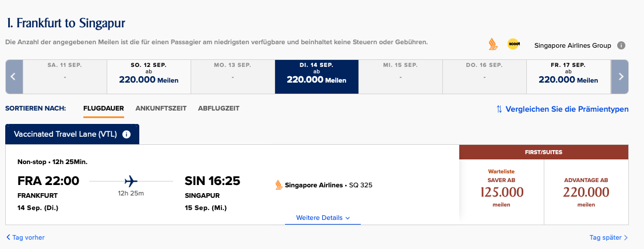This screenshot has height=249, width=644.
Task: Click the Singapore Airlines logo icon
Action: [x=493, y=44]
